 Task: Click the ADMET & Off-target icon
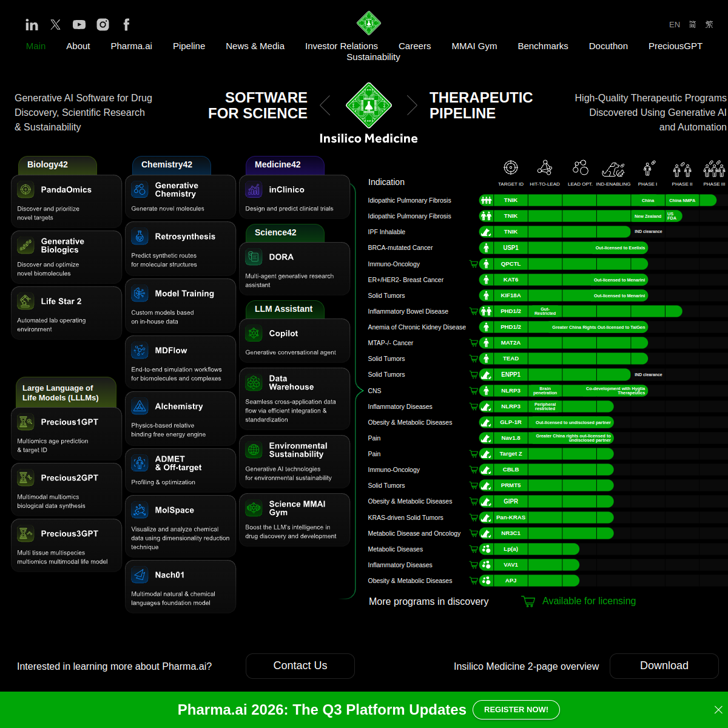click(140, 463)
